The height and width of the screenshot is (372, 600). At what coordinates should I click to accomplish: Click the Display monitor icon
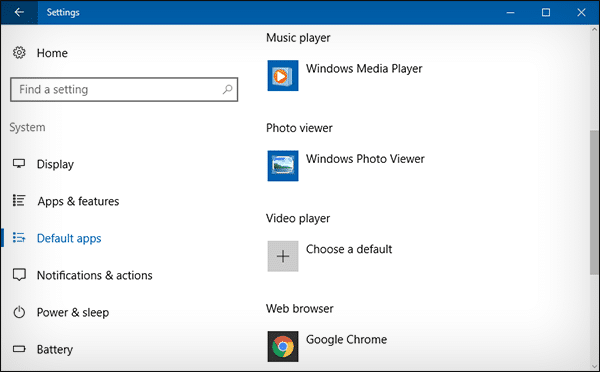[19, 164]
